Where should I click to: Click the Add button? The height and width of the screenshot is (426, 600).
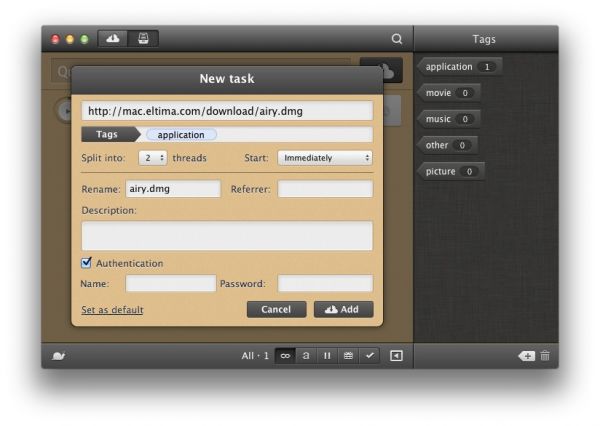343,309
